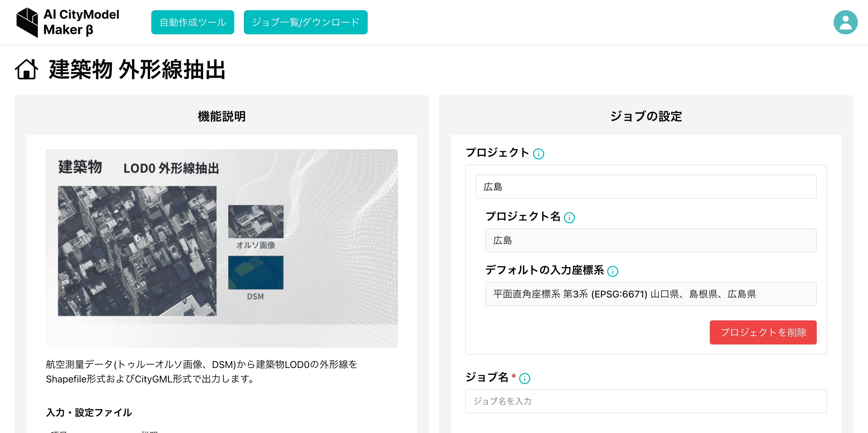Click the info icon next to プロジェクト

click(538, 154)
